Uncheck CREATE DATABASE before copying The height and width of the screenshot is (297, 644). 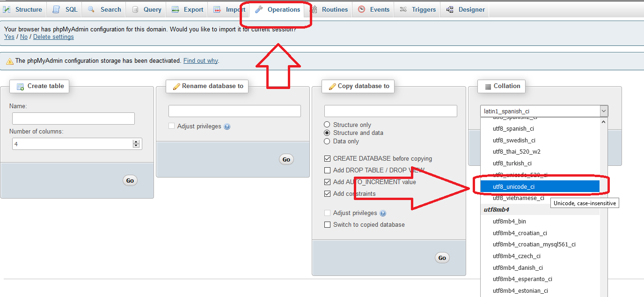[x=328, y=159]
